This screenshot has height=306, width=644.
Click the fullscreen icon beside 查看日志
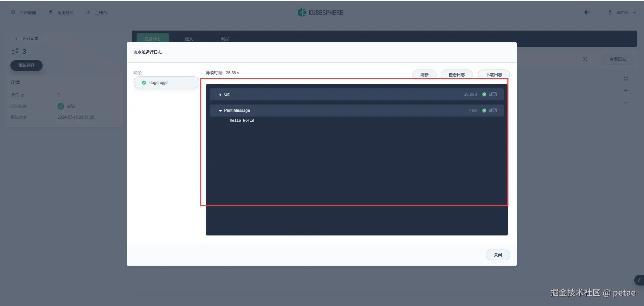[x=585, y=59]
